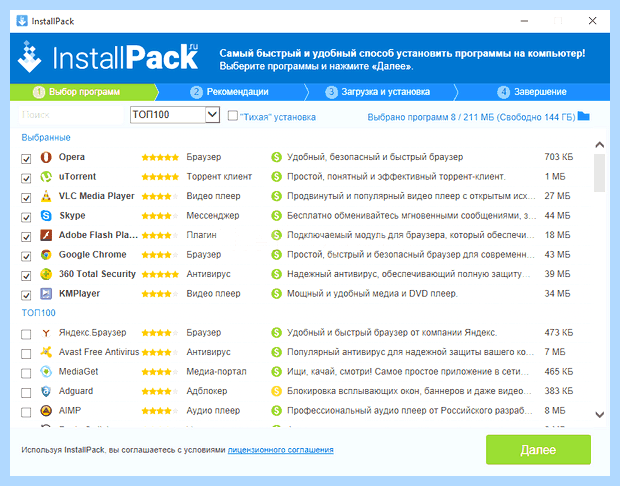The height and width of the screenshot is (486, 620).
Task: Click the AIMP icon
Action: pyautogui.click(x=46, y=410)
